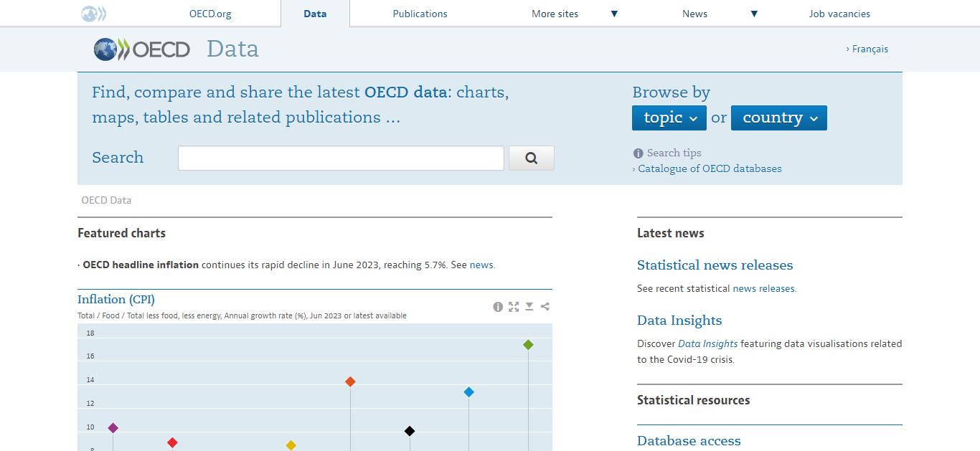Open the Browse by topic dropdown
980x451 pixels.
(x=669, y=118)
